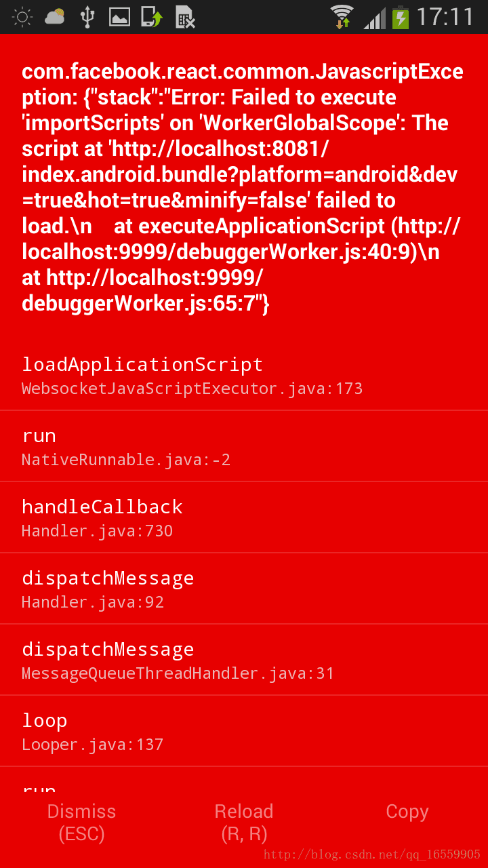Select the loadApplicationScript stack frame
The width and height of the screenshot is (488, 868).
tap(244, 375)
